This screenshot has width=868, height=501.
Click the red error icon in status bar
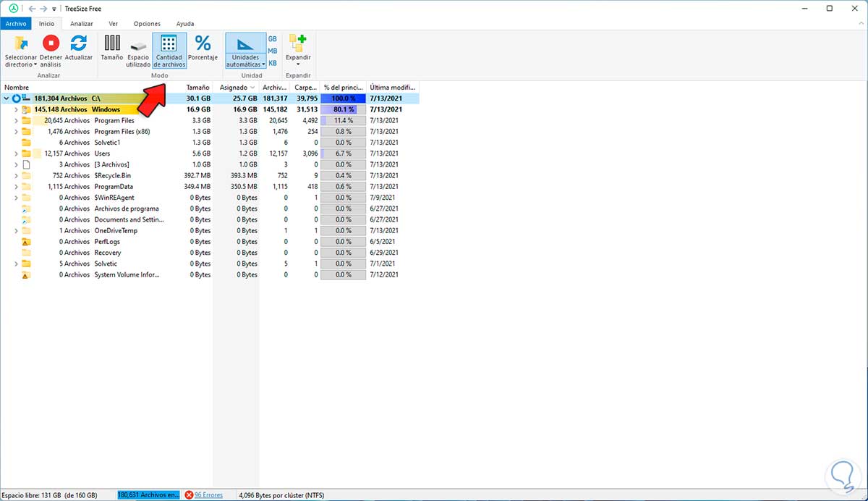(189, 495)
